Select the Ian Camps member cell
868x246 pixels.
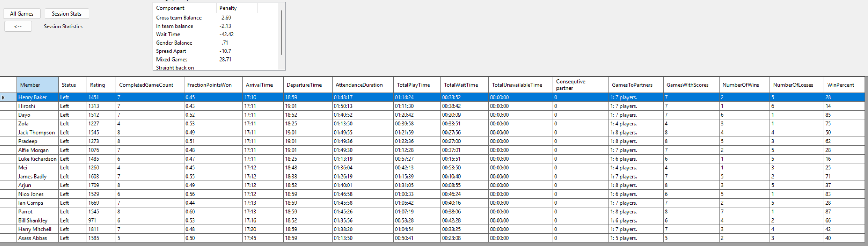tap(38, 203)
